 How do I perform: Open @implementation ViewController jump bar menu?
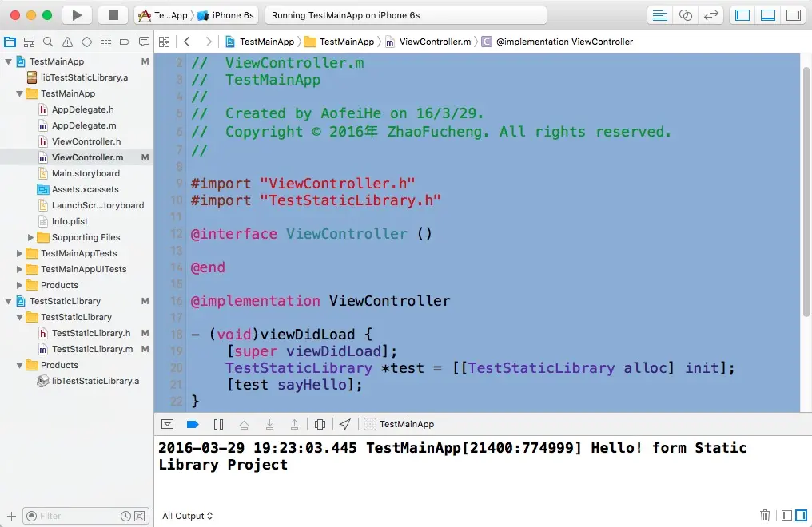(x=558, y=42)
